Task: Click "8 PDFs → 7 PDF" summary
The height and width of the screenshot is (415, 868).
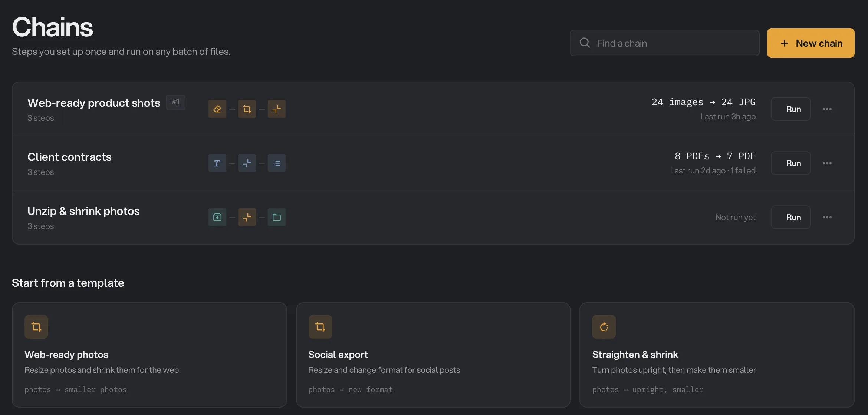Action: [x=715, y=156]
